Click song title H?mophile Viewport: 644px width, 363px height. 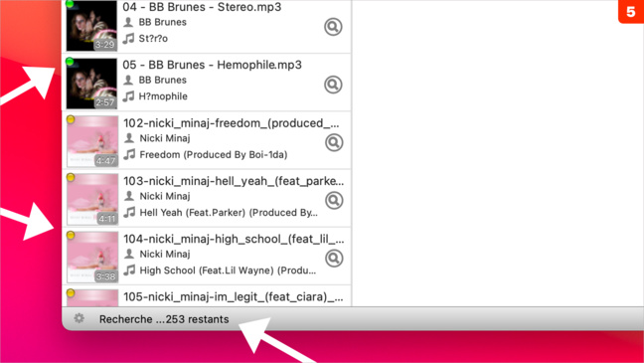163,96
